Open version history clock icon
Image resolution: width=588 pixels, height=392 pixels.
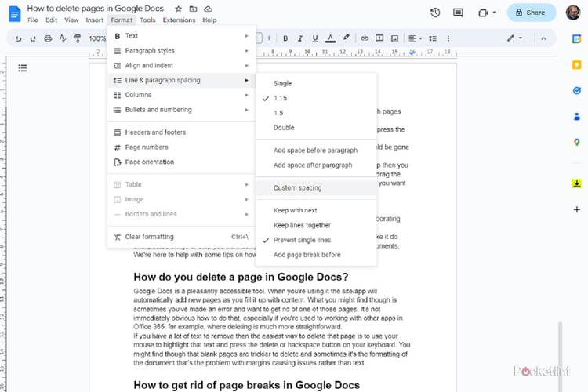tap(435, 13)
